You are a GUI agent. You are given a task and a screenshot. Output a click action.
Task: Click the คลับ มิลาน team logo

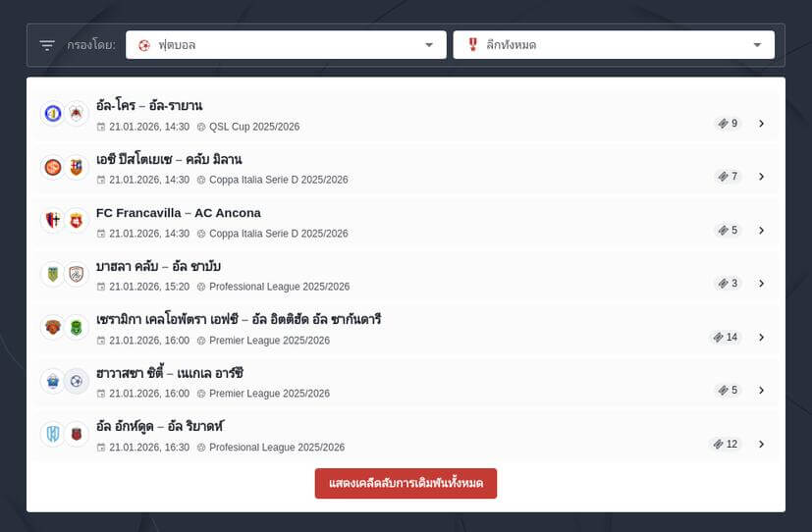point(77,167)
